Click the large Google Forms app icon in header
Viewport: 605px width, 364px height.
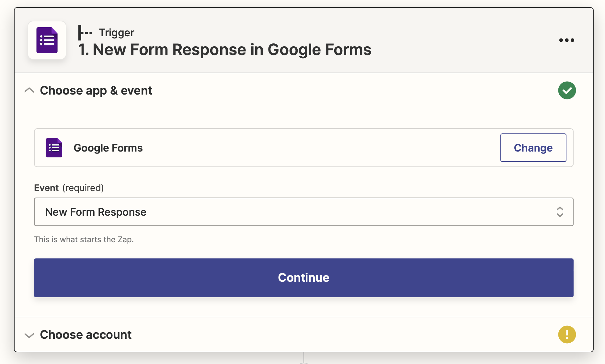(47, 40)
